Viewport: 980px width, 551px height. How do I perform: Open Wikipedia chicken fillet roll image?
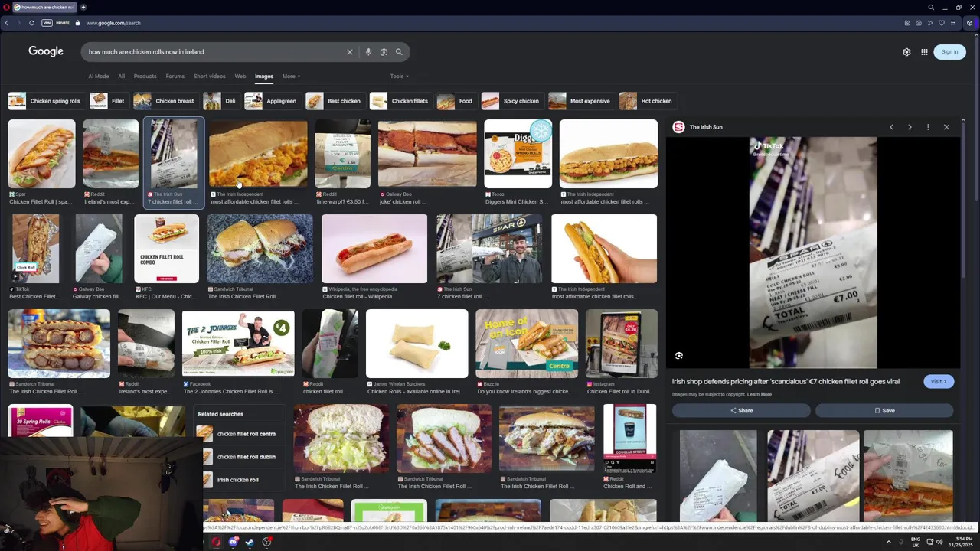(374, 249)
